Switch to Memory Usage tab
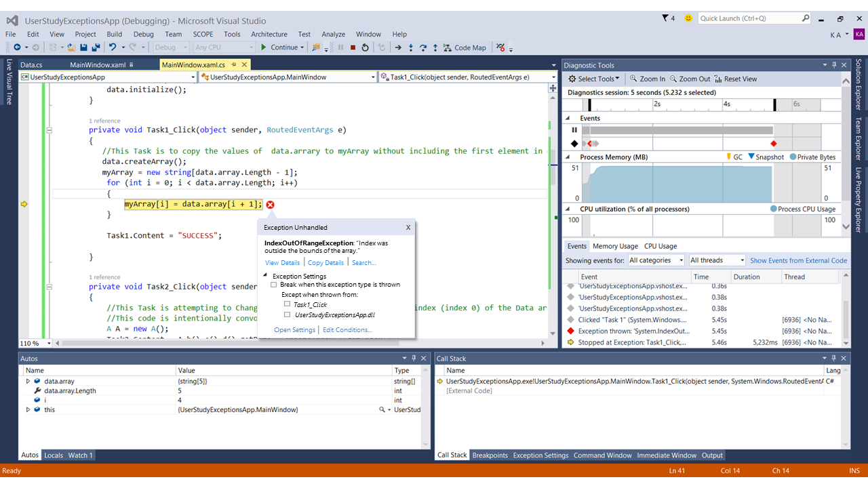Viewport: 868px width, 488px height. (x=615, y=246)
